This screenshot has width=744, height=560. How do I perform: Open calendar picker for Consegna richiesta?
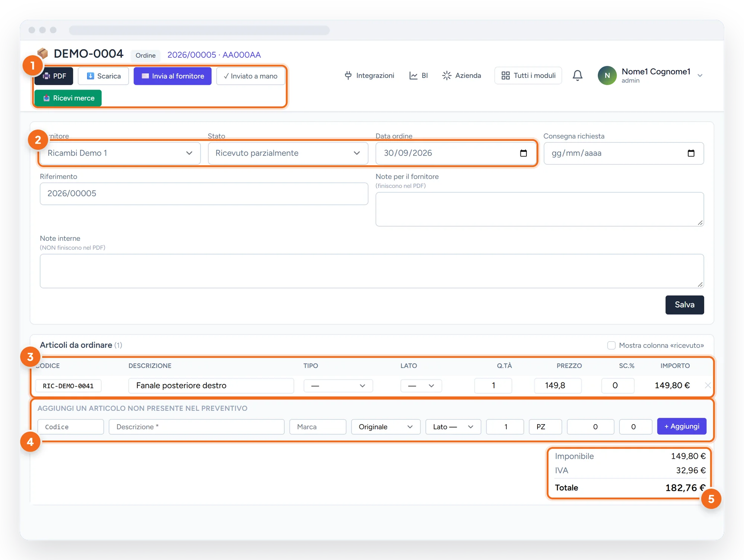691,153
